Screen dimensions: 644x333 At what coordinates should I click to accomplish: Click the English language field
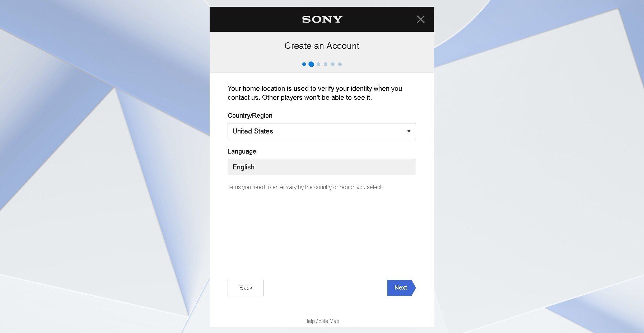coord(322,167)
